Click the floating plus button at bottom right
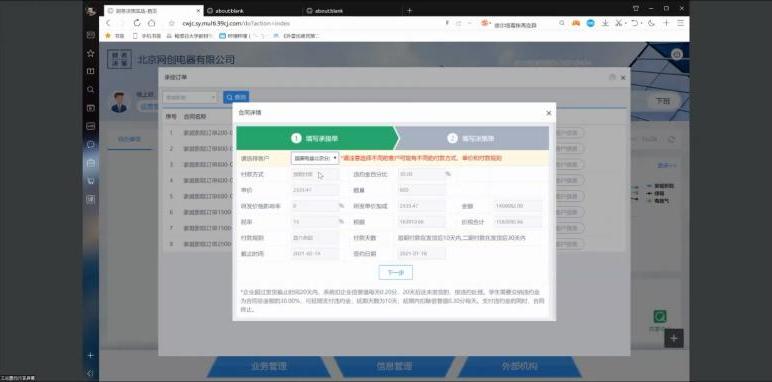Image resolution: width=772 pixels, height=382 pixels. [674, 338]
